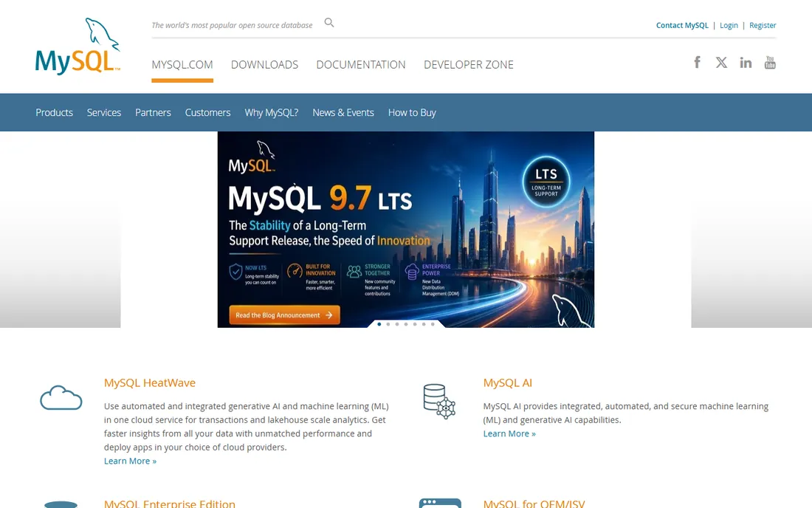Open the YouTube social icon
812x508 pixels.
(x=770, y=63)
